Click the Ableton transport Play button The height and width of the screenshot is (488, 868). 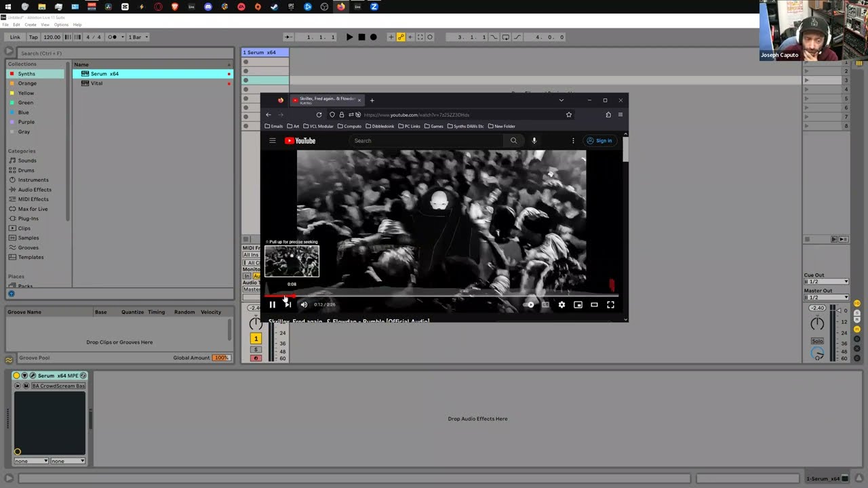[349, 37]
